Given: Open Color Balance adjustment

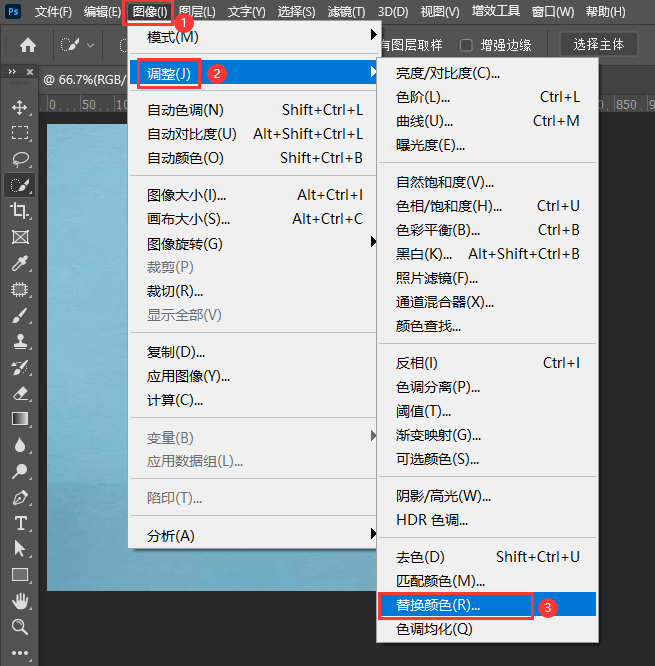Looking at the screenshot, I should pyautogui.click(x=488, y=230).
